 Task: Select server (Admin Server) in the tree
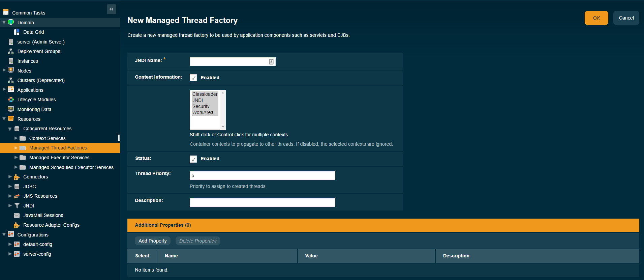tap(41, 42)
